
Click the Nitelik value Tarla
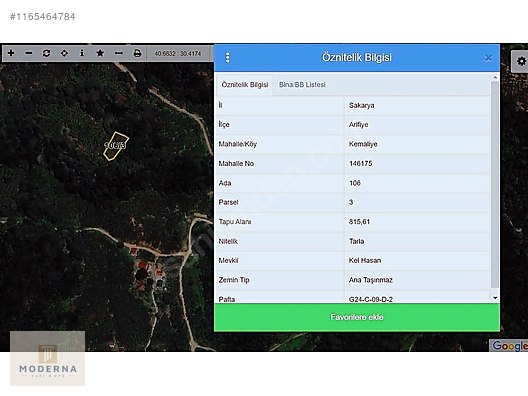click(357, 241)
